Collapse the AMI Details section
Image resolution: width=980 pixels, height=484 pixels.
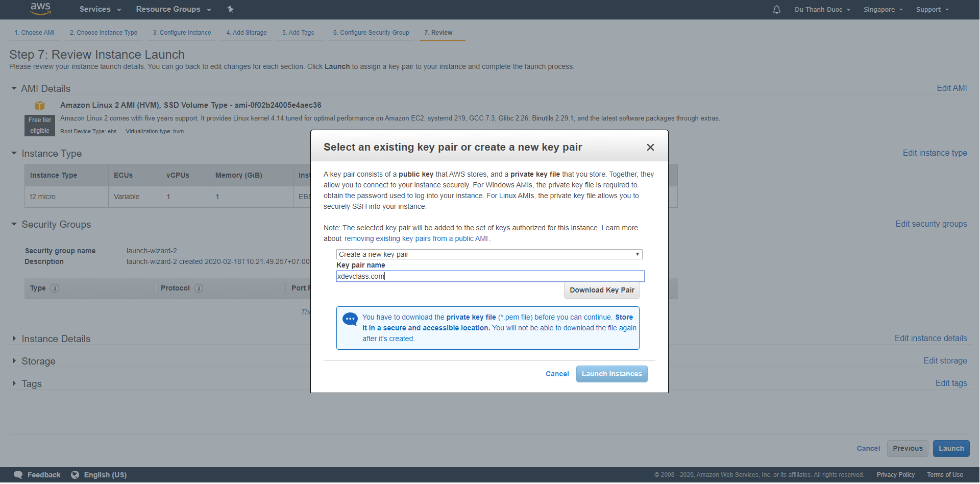[14, 88]
